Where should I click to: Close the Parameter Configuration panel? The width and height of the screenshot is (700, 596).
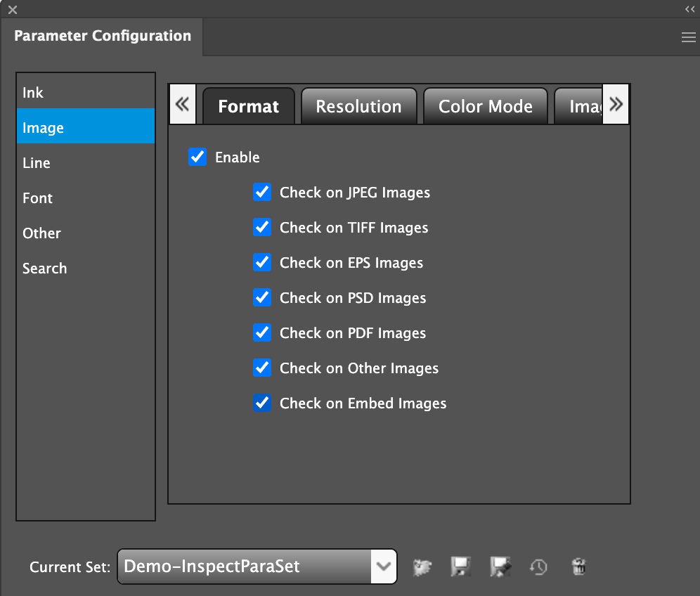point(12,10)
